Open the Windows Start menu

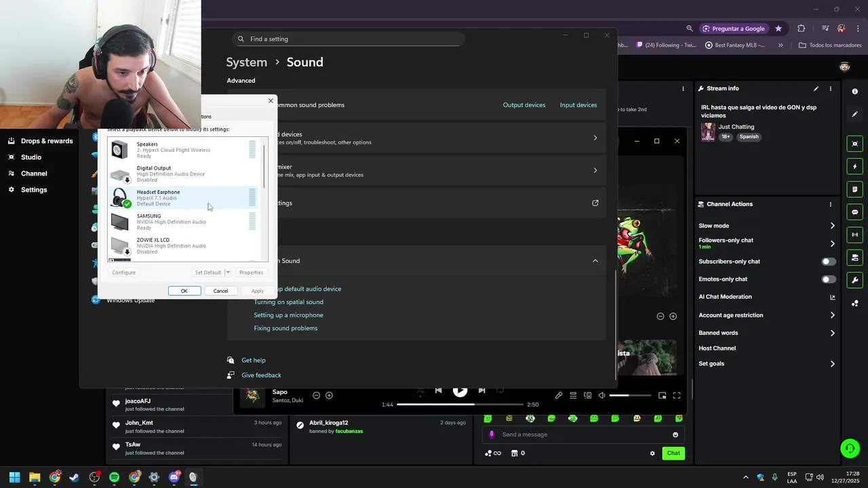click(x=14, y=477)
